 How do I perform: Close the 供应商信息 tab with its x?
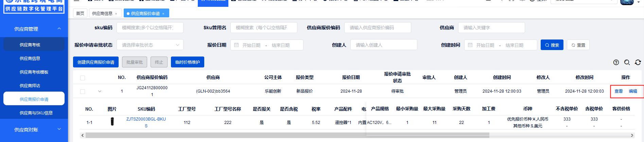[116, 14]
